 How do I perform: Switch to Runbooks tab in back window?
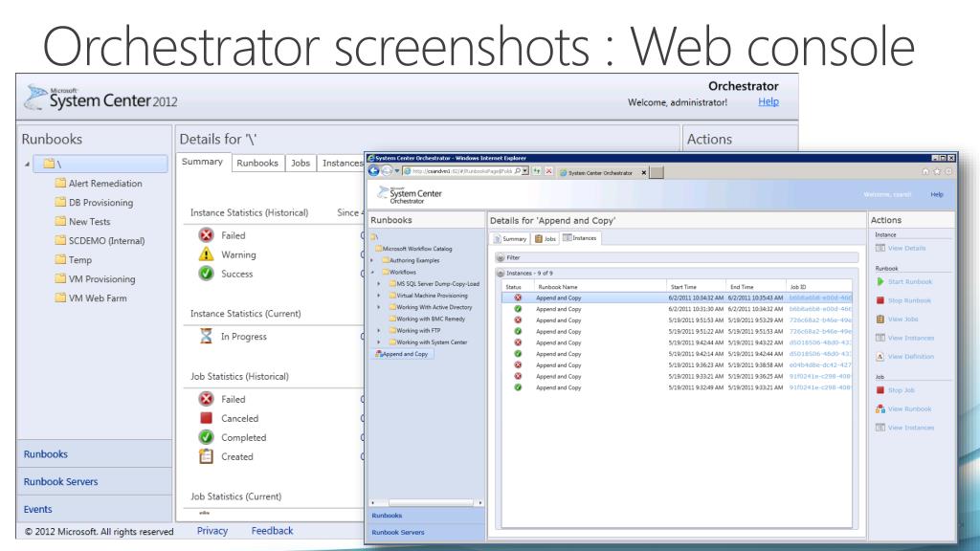[257, 163]
